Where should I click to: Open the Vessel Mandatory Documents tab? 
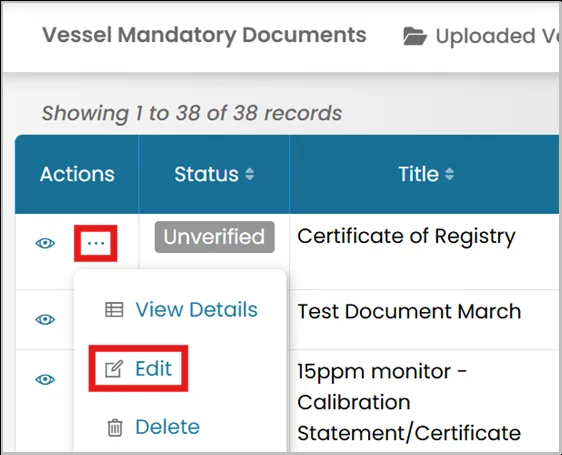pos(204,35)
